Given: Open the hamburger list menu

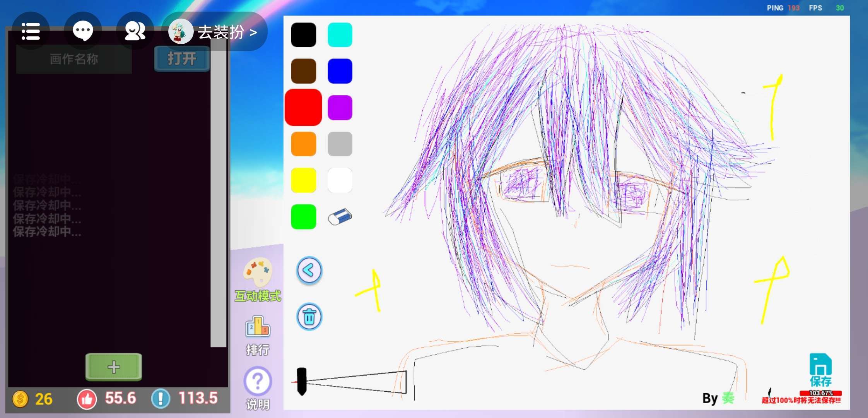Looking at the screenshot, I should 31,31.
